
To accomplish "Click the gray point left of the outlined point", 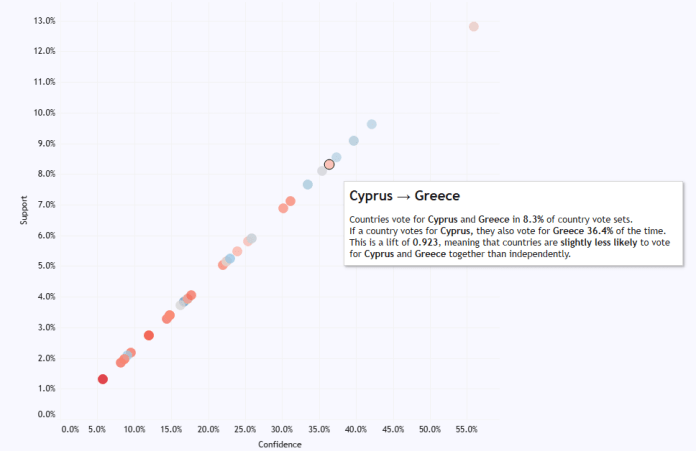I will (322, 171).
